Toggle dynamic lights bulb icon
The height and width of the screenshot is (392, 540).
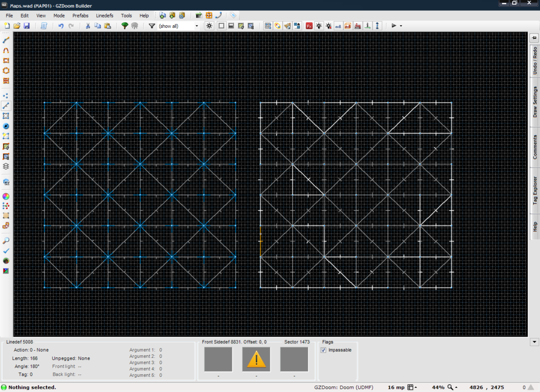(x=319, y=26)
